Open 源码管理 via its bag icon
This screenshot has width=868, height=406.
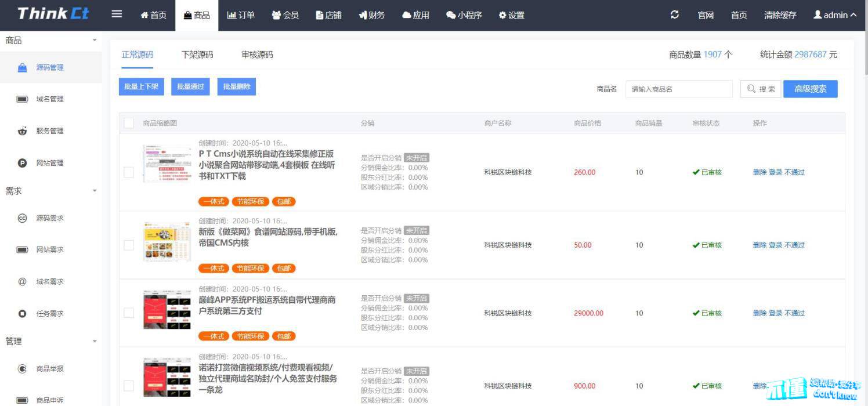(x=22, y=68)
